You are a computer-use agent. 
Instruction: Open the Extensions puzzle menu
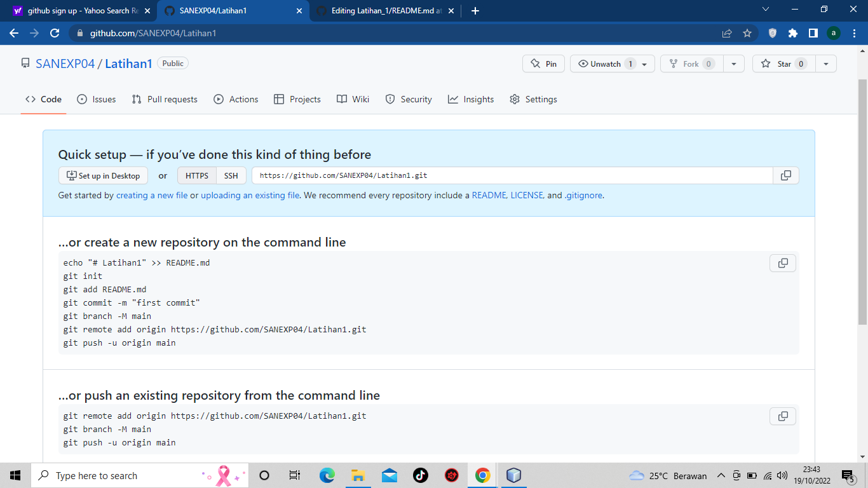[x=792, y=33]
